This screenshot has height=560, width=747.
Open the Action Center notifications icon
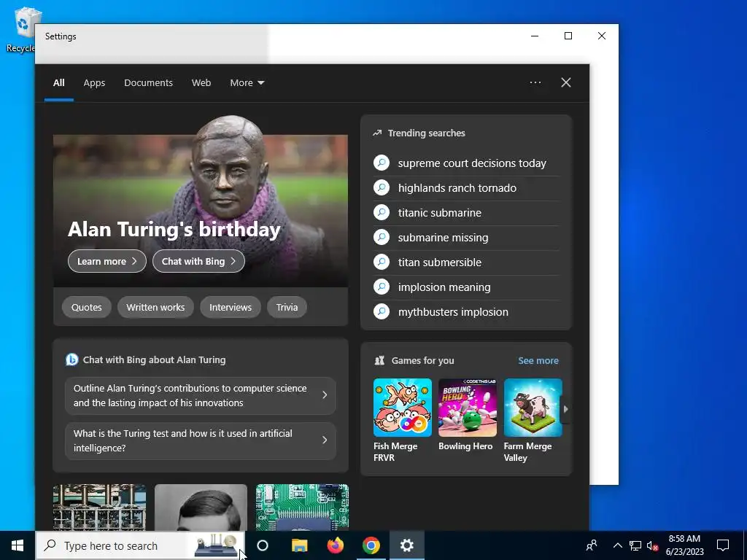coord(723,545)
